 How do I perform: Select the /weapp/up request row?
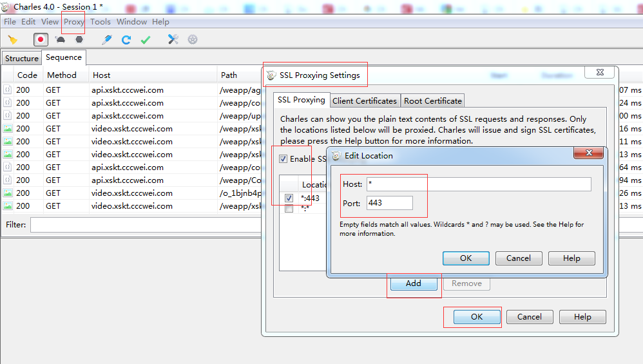click(131, 115)
